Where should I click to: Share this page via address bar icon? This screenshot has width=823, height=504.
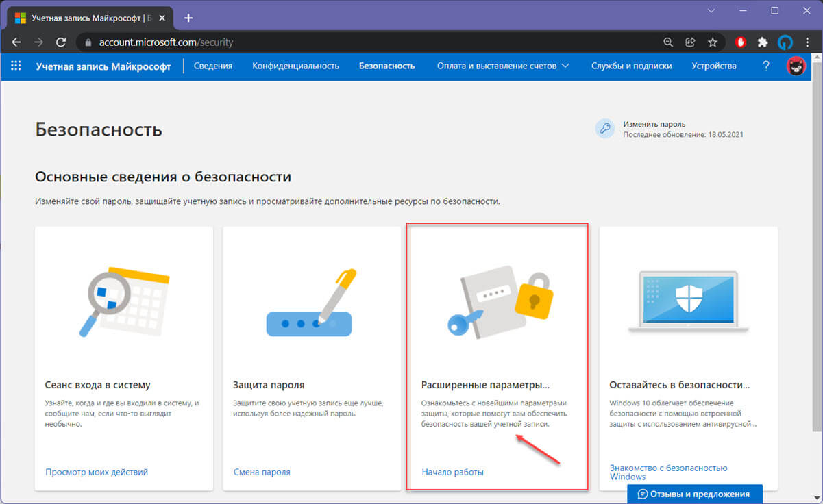(690, 42)
